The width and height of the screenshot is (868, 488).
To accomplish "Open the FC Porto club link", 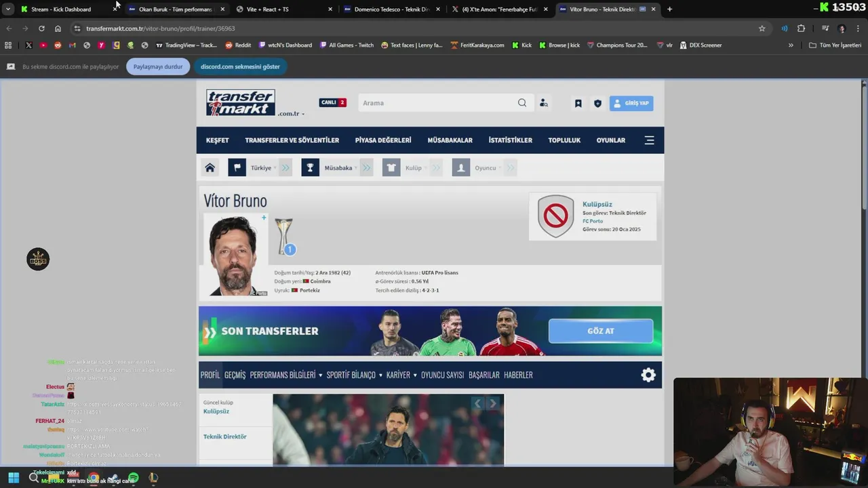I will click(593, 221).
